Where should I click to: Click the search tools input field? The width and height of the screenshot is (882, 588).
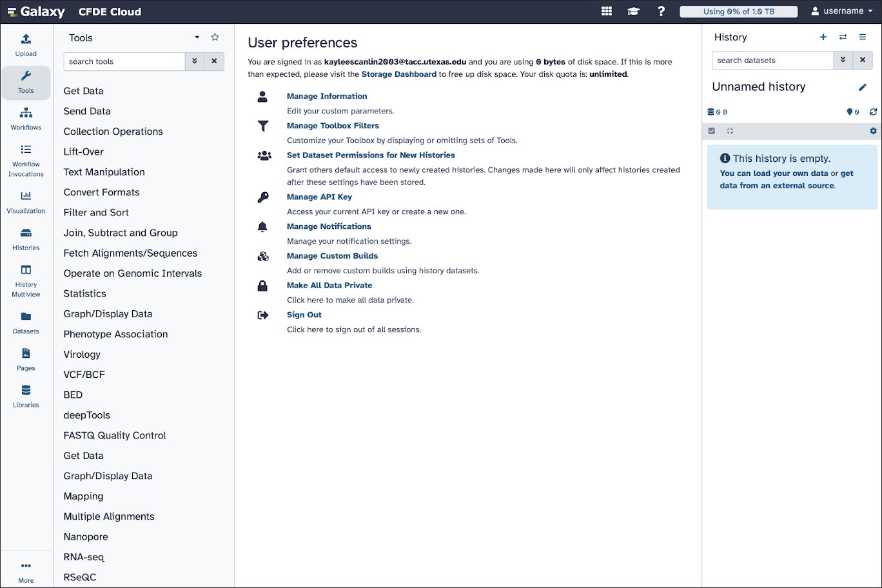124,62
